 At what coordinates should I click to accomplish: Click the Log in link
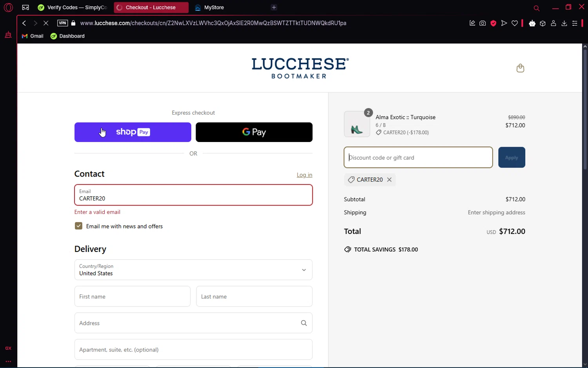[305, 175]
